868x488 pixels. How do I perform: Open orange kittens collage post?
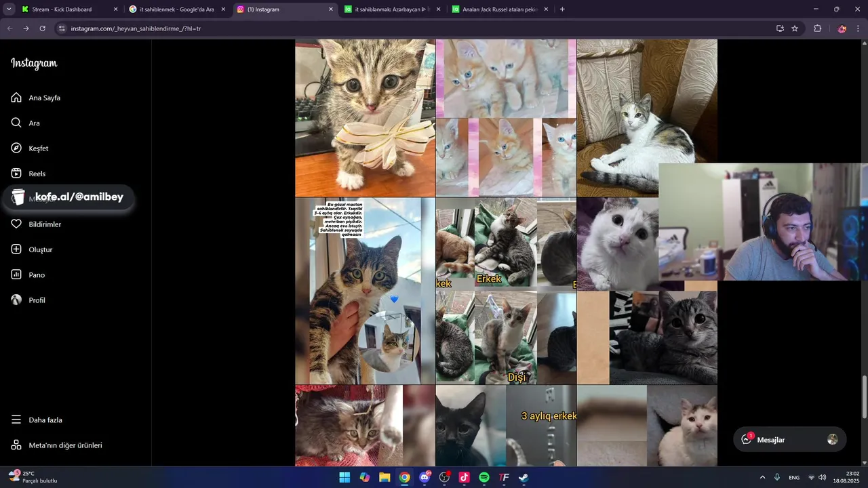[506, 118]
